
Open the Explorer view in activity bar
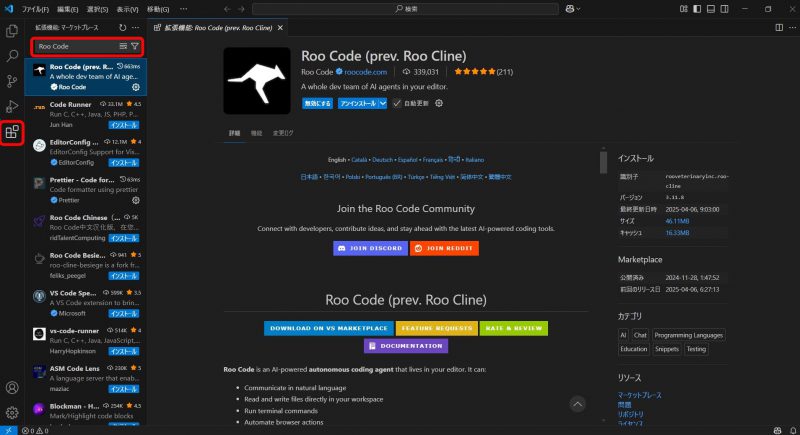tap(12, 31)
